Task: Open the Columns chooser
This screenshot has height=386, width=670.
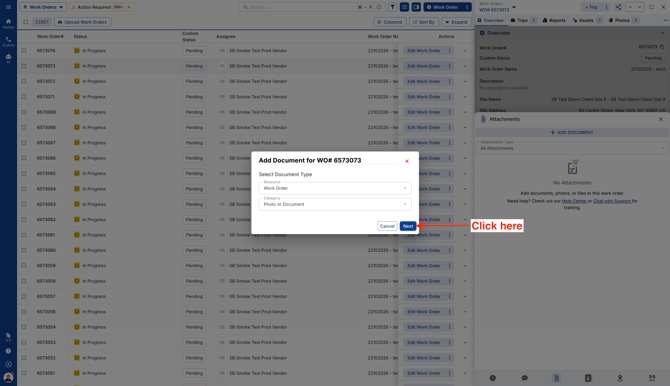Action: click(x=390, y=22)
